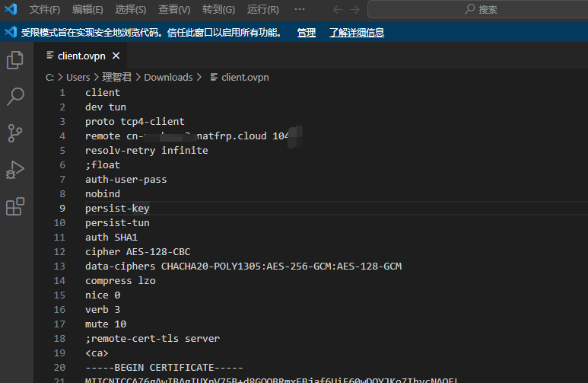Click the 'nice 0' line

[103, 295]
